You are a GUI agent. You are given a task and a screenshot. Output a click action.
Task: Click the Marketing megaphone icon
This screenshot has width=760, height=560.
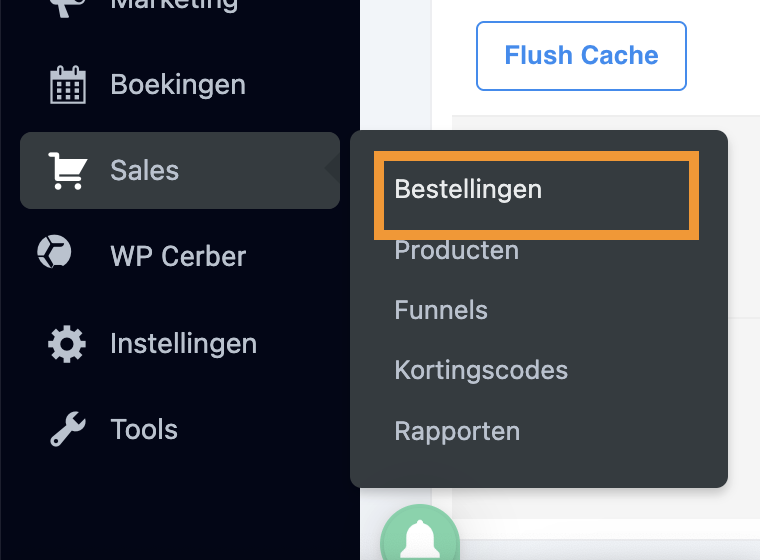[68, 7]
